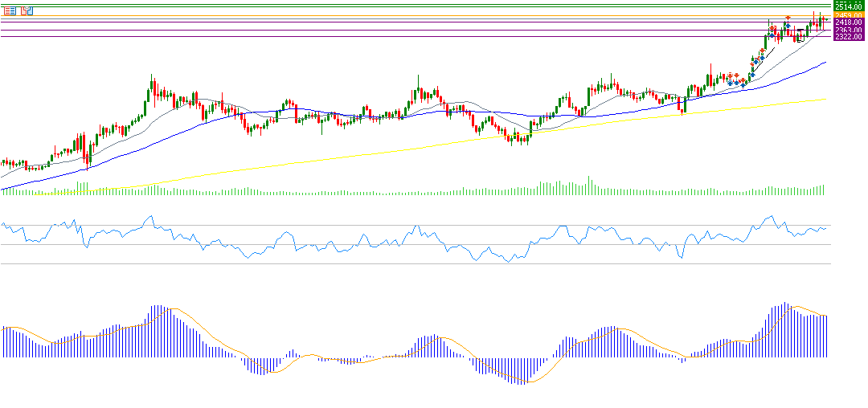The height and width of the screenshot is (408, 868).
Task: Open the Depth of Market icon
Action: point(27,10)
